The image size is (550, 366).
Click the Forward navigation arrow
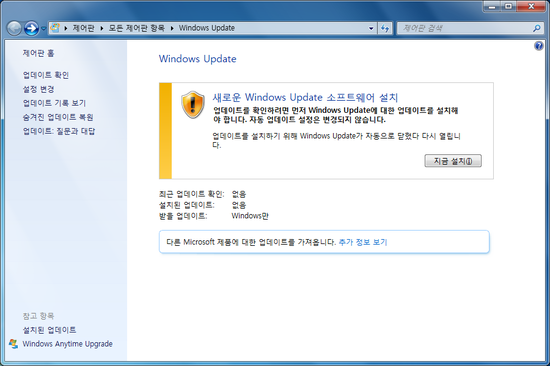(31, 28)
